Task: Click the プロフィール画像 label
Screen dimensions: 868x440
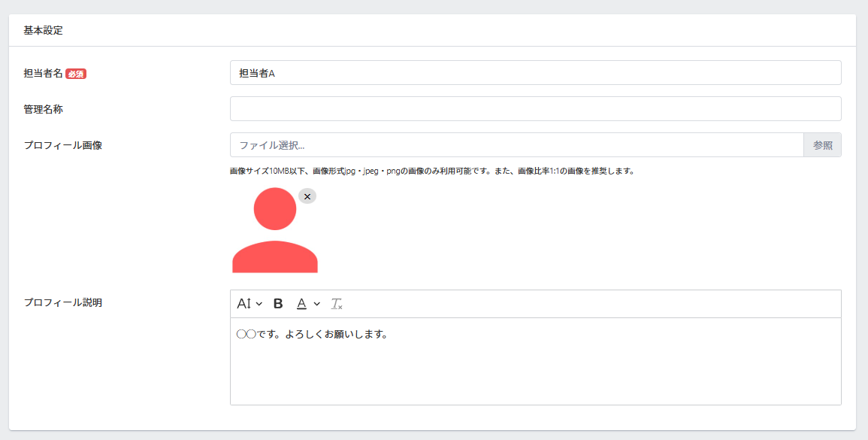Action: (x=62, y=145)
